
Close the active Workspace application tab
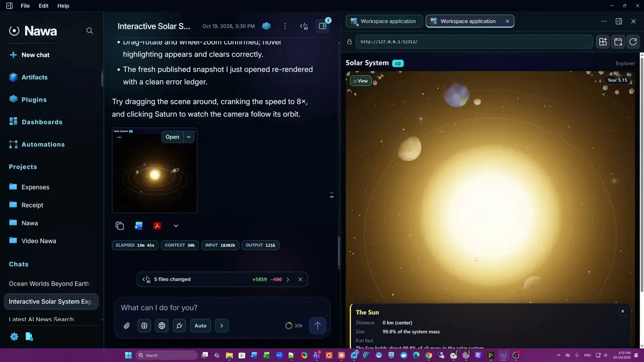point(507,21)
